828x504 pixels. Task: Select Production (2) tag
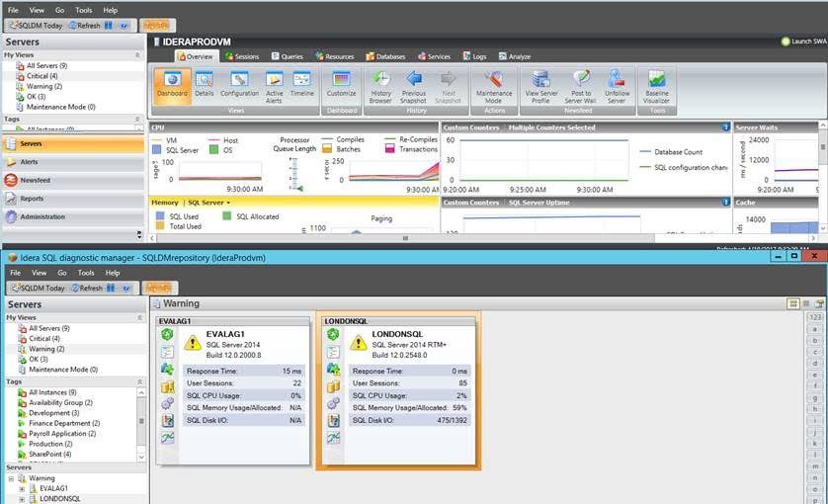(50, 444)
